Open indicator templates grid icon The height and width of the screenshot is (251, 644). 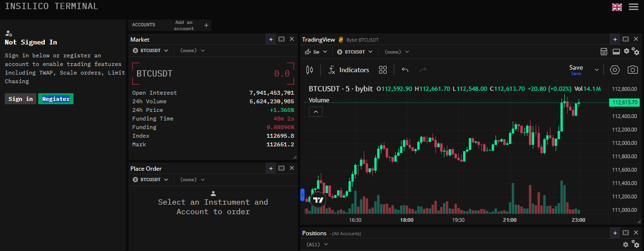coord(382,70)
